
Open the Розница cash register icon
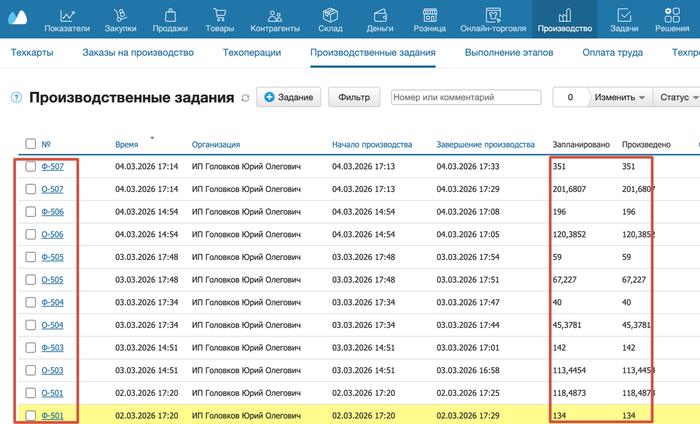tap(430, 15)
